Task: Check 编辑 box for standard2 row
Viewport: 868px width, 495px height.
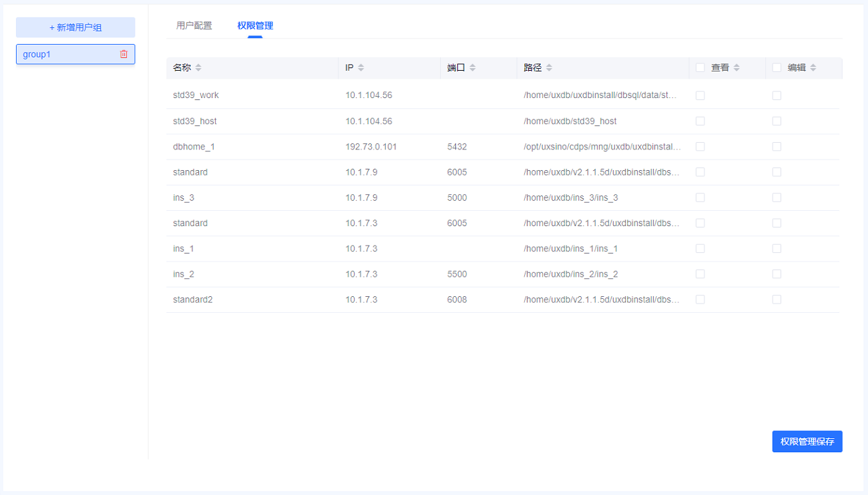Action: tap(777, 300)
